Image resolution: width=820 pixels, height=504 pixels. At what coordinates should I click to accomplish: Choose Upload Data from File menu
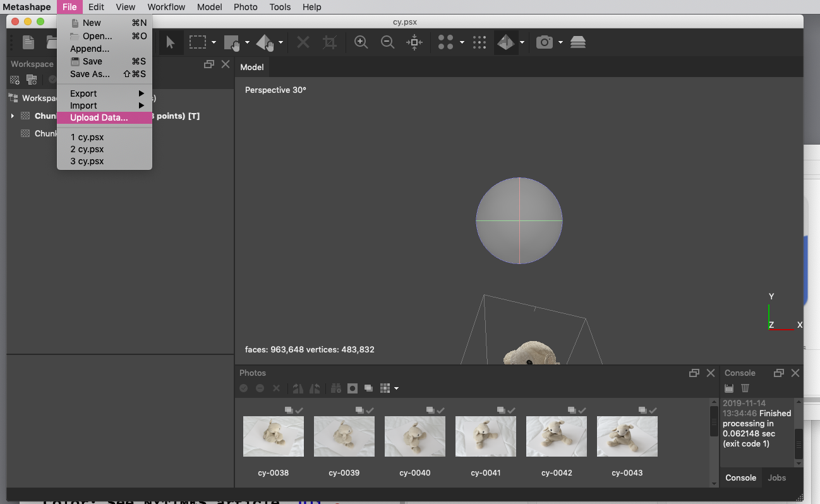[99, 117]
